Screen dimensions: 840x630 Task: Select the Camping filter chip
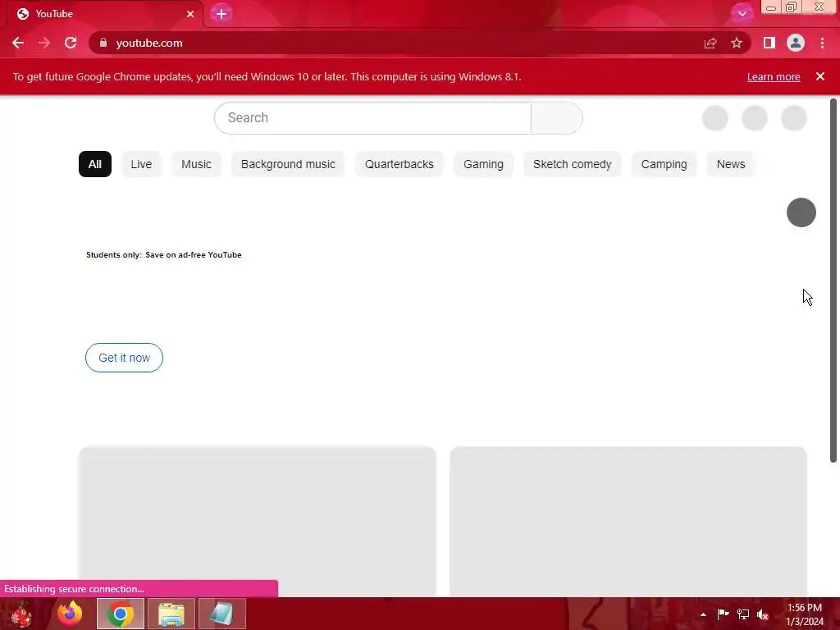point(664,164)
